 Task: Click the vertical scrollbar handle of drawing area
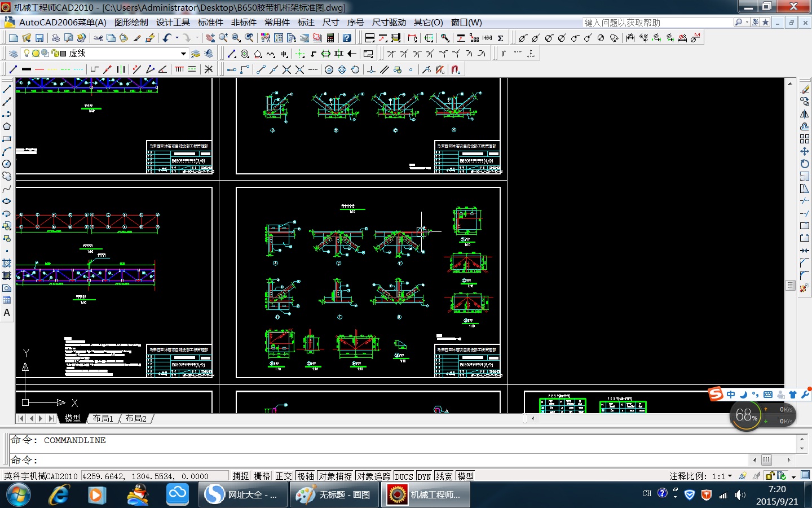790,286
